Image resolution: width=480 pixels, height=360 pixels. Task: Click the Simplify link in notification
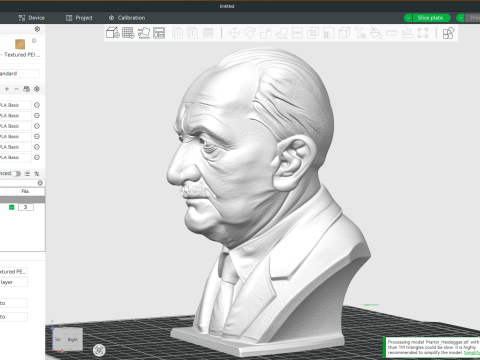click(472, 353)
